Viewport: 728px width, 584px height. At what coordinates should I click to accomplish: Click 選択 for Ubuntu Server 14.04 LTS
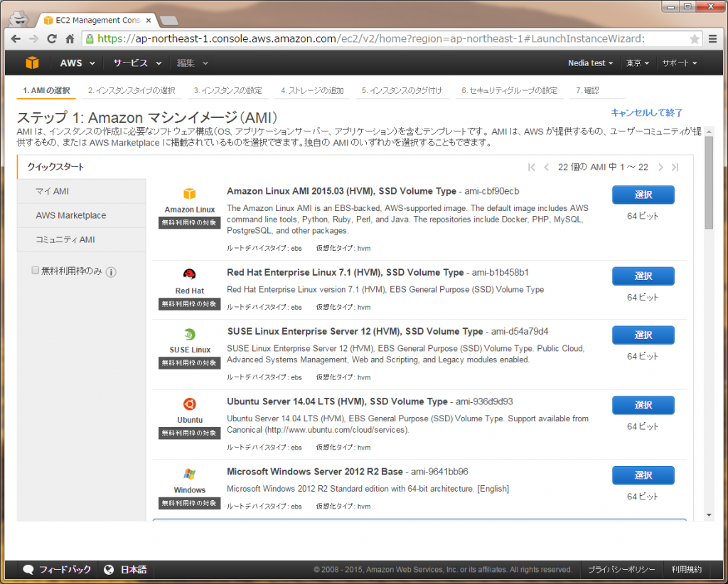(x=643, y=405)
